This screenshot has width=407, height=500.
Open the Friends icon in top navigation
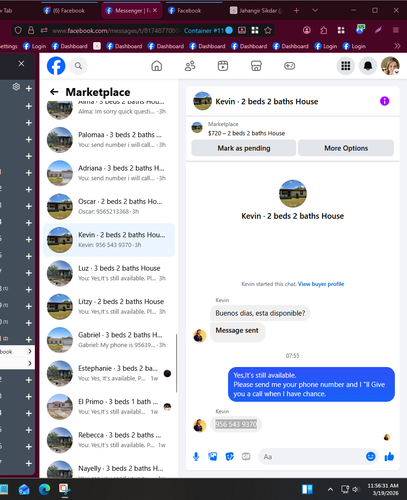coord(190,66)
